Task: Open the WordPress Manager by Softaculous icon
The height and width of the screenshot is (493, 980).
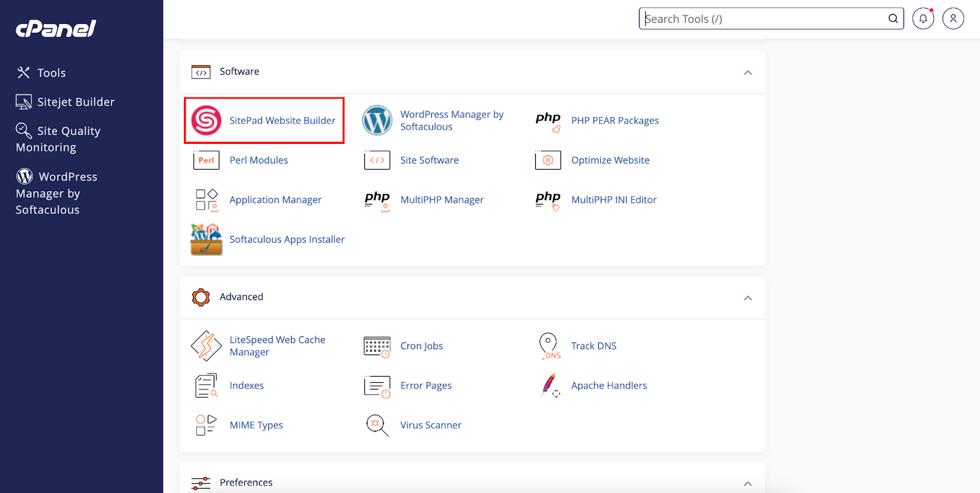Action: click(x=377, y=120)
